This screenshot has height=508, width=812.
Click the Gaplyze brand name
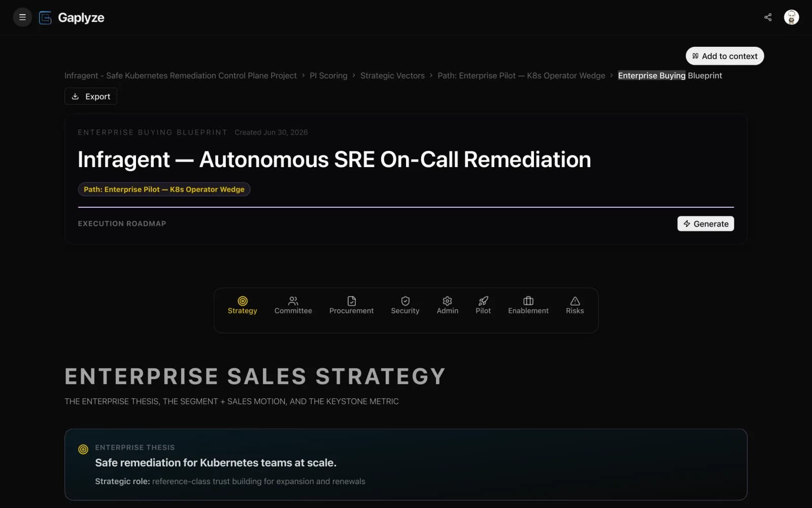coord(81,18)
